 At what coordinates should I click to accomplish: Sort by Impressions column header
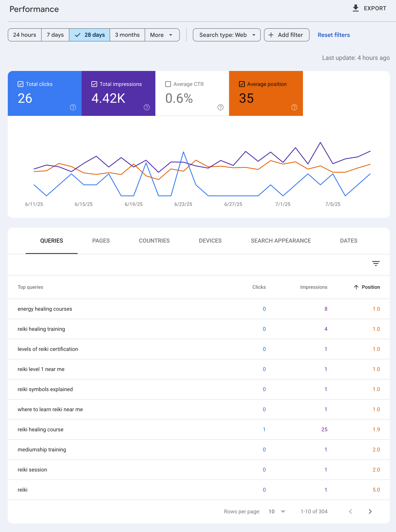tap(314, 287)
